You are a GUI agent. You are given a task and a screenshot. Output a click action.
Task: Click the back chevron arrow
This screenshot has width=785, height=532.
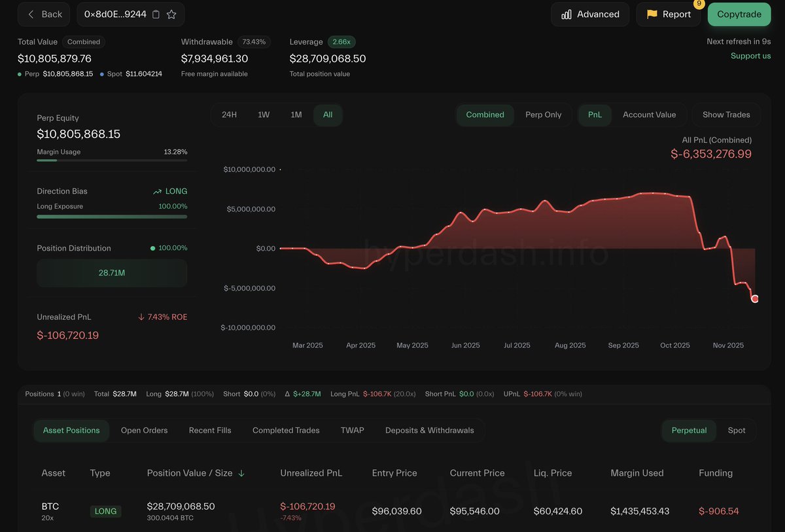coord(31,14)
